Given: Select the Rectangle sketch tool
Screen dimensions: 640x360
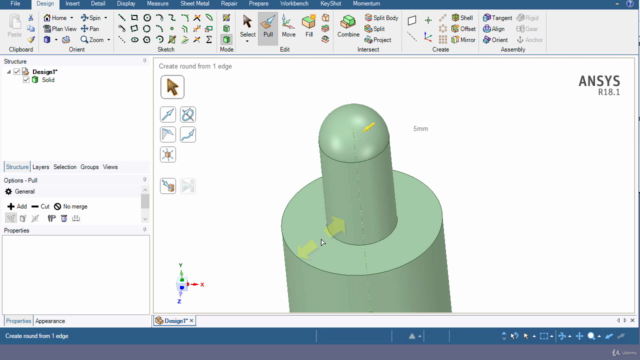Looking at the screenshot, I should (x=134, y=18).
